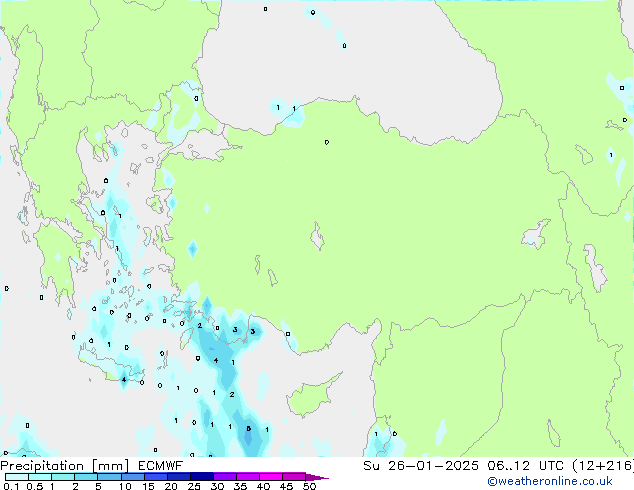Pick the legend swatch between 10 and 15
This screenshot has height=490, width=634.
[133, 477]
